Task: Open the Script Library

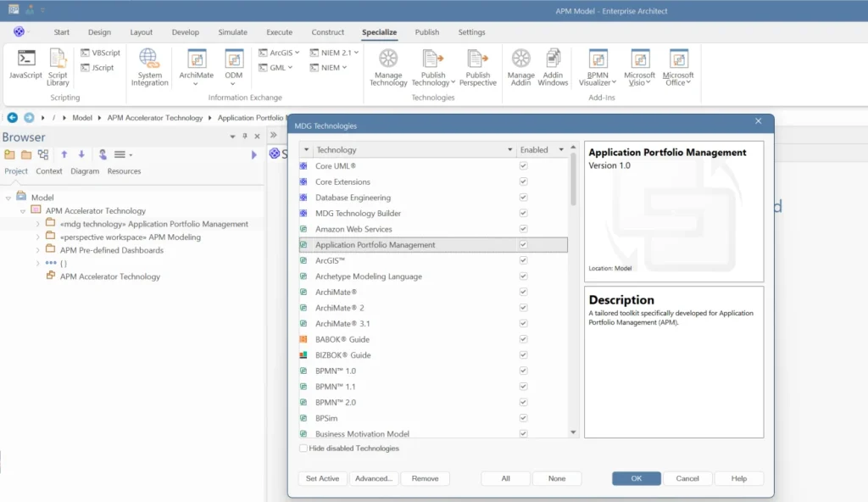Action: point(58,68)
